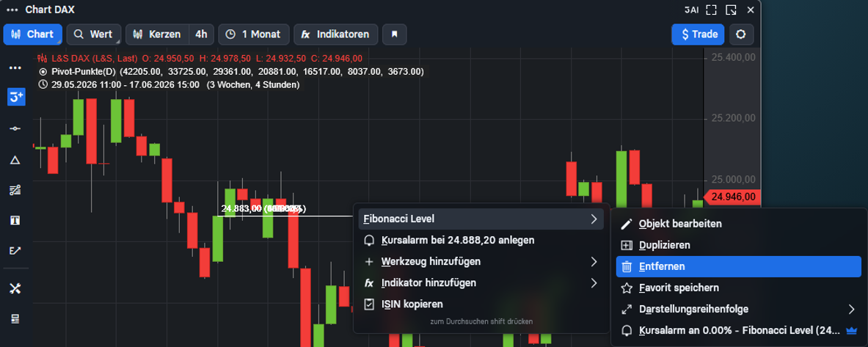Viewport: 868px width, 347px height.
Task: Click the pencil icon for Objekt bearbeiten
Action: [x=627, y=224]
